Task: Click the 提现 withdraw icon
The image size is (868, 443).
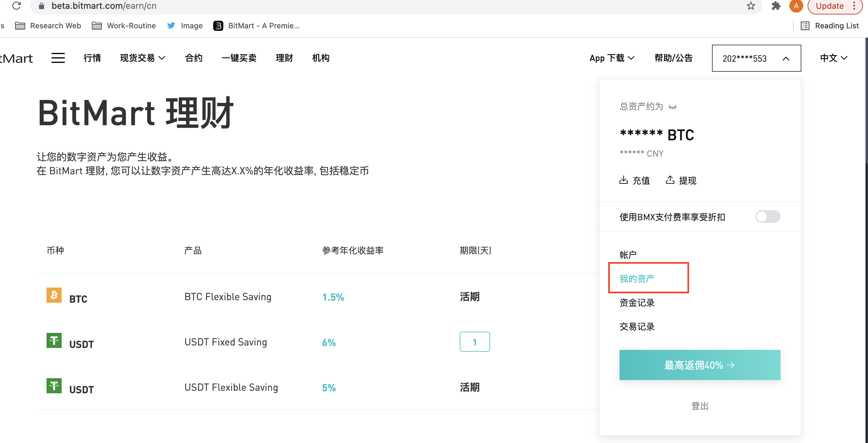Action: (670, 180)
